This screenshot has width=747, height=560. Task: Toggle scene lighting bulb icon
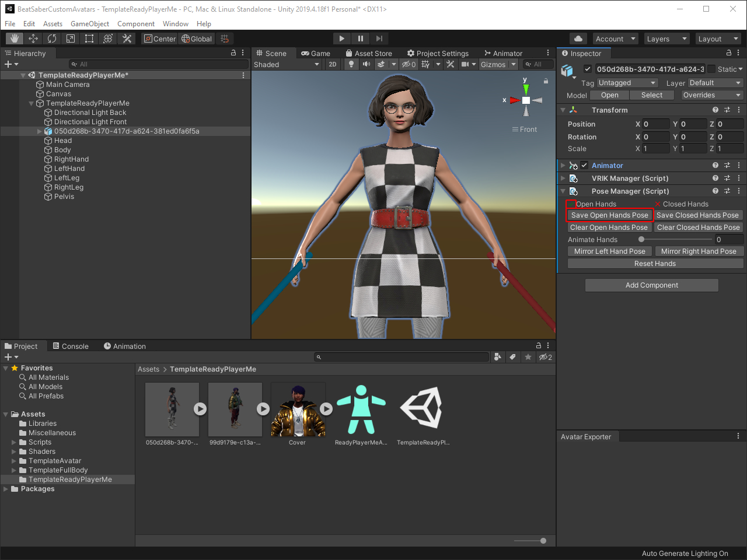coord(351,64)
